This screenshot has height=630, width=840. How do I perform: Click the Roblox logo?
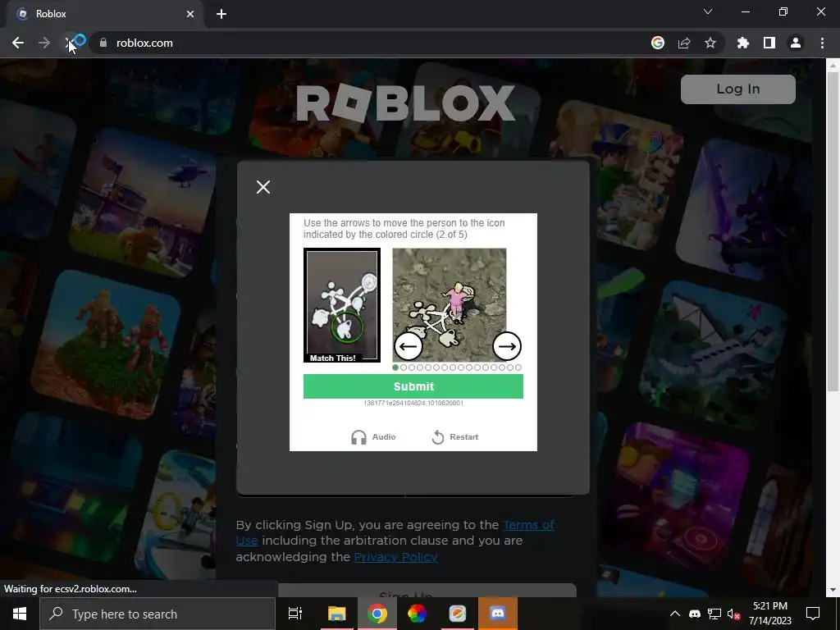coord(405,103)
